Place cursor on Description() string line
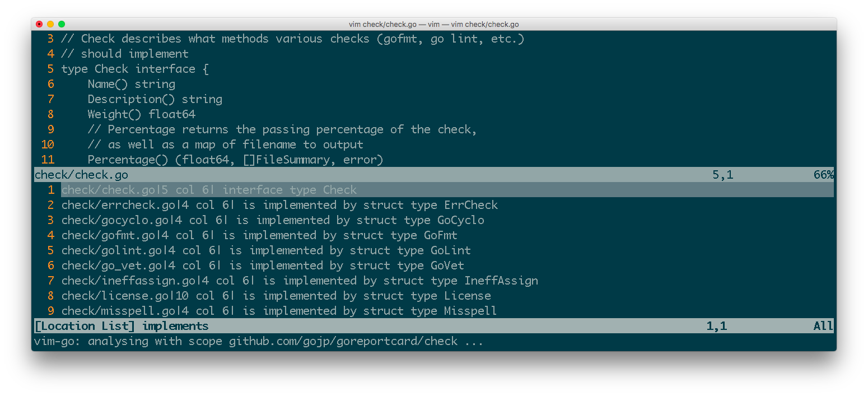The width and height of the screenshot is (868, 396). click(155, 99)
